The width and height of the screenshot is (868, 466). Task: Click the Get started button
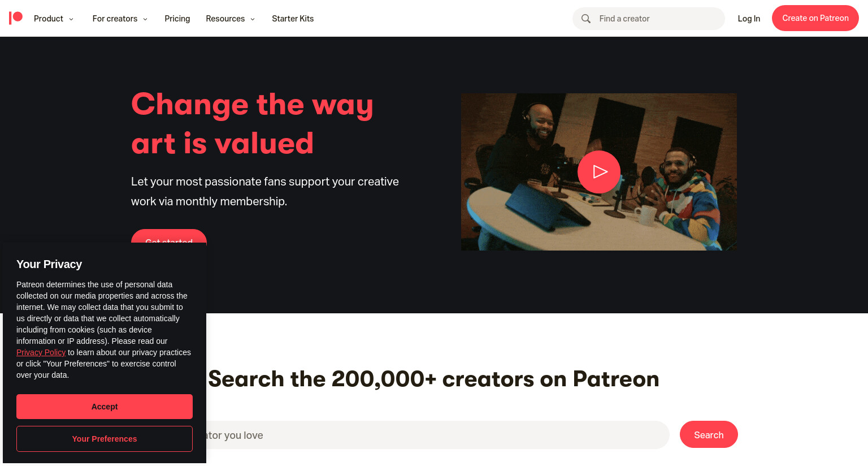pyautogui.click(x=169, y=237)
